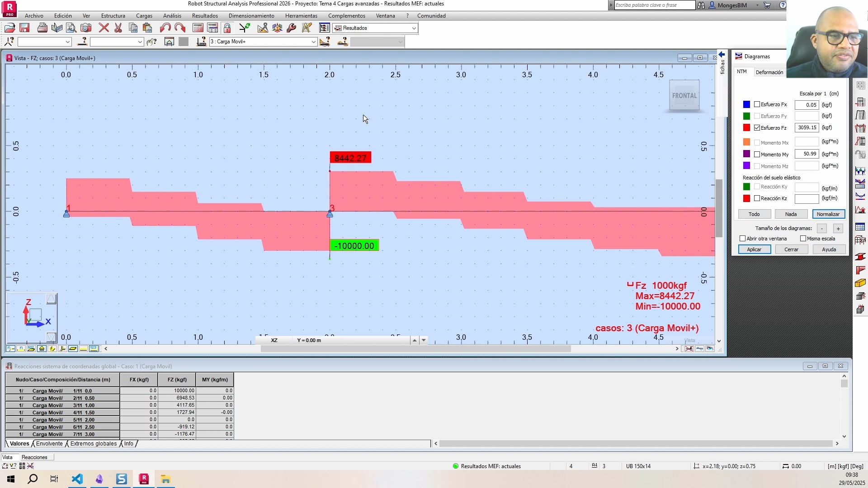The width and height of the screenshot is (868, 488).
Task: Enable the Esfuerzo Fx checkbox
Action: click(757, 104)
